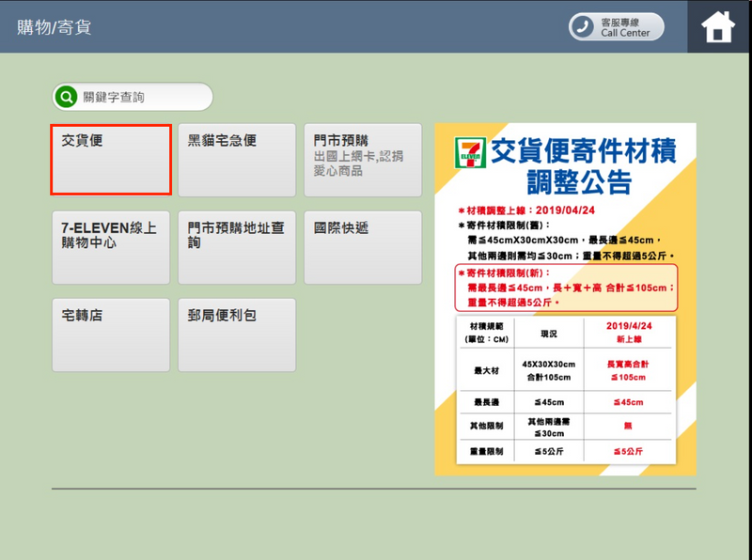
Task: Click the 7-ELEVEN logo in the announcement
Action: (471, 152)
